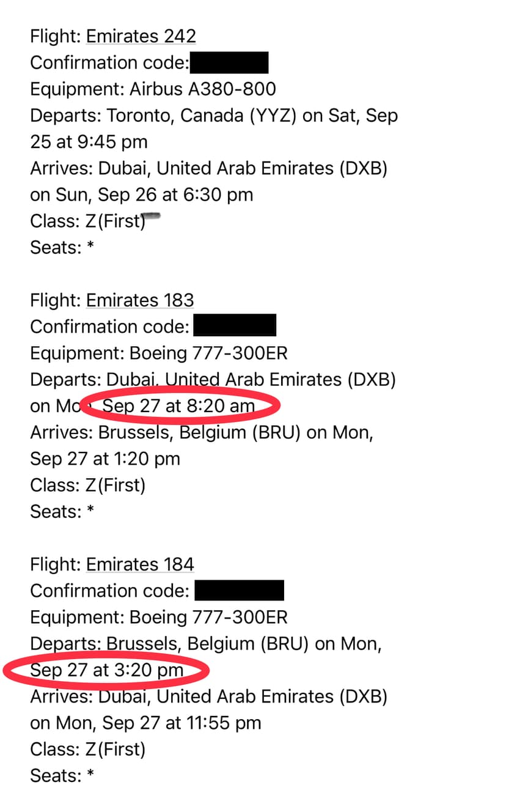Click the red-circled 3:20 pm departure time
The width and height of the screenshot is (506, 812).
tap(107, 670)
